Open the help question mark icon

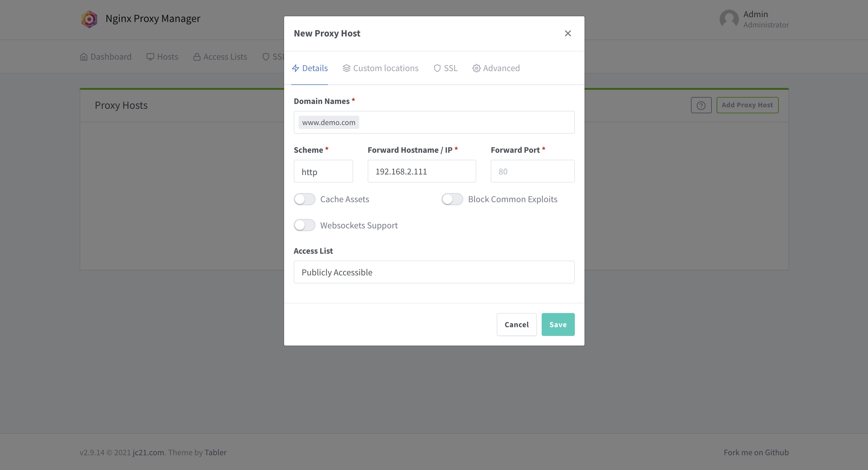click(701, 105)
